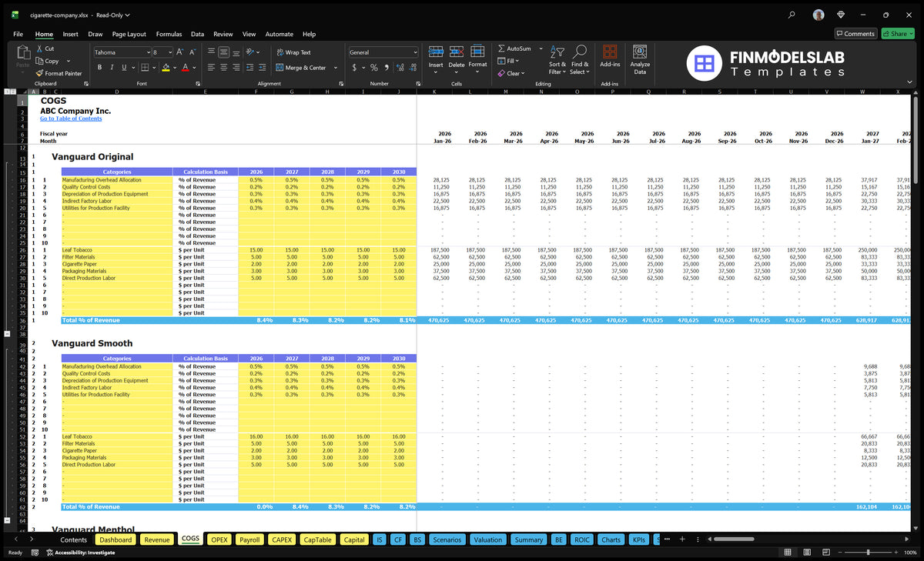Expand the Merge & Center dropdown arrow
This screenshot has width=924, height=561.
point(336,68)
